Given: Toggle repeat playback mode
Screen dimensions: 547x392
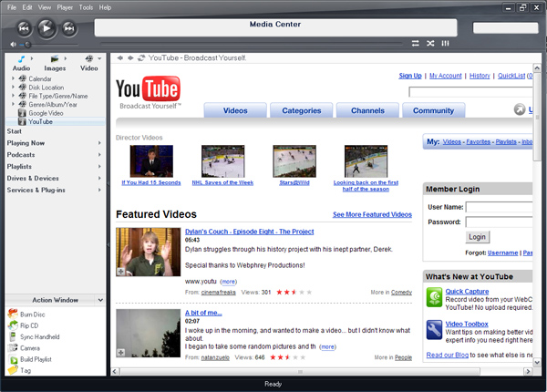Looking at the screenshot, I should coord(415,43).
